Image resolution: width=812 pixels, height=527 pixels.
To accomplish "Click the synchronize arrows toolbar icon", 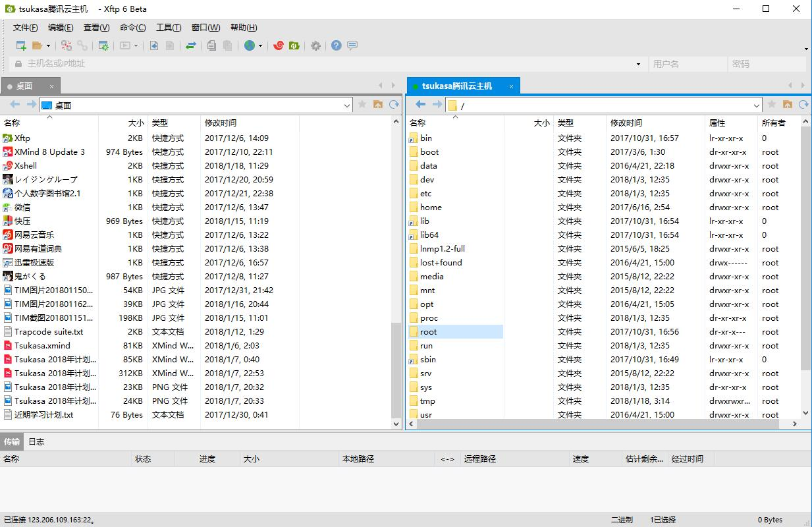I will (190, 45).
